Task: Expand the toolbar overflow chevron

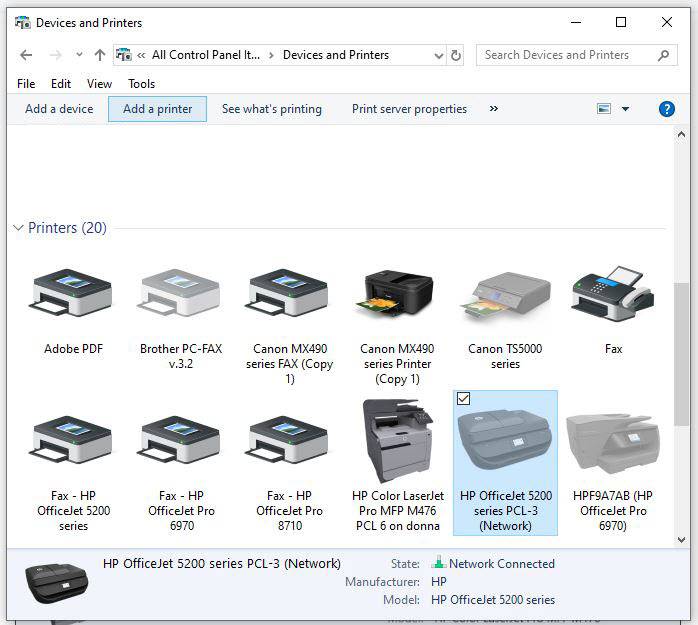Action: coord(494,109)
